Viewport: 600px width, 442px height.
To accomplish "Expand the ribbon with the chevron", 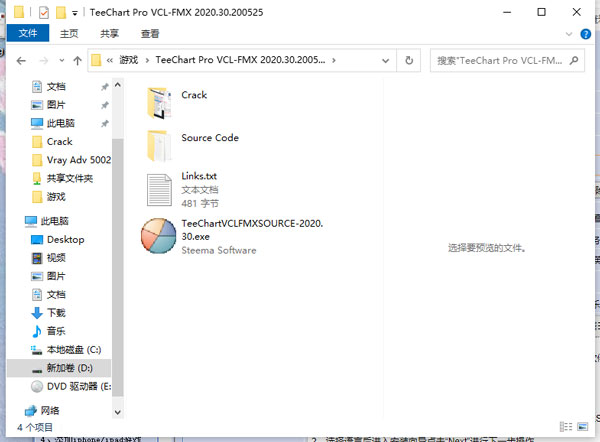I will point(569,34).
